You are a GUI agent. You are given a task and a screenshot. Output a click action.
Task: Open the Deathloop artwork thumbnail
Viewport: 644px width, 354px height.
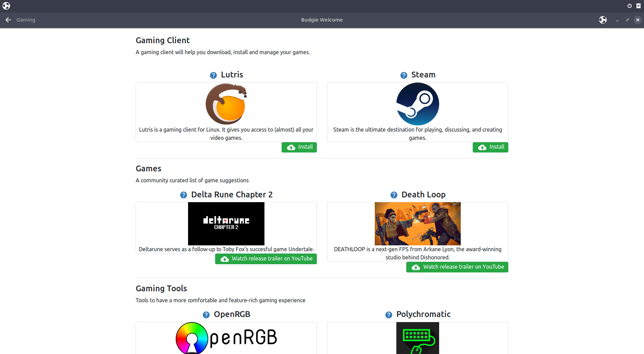(418, 223)
